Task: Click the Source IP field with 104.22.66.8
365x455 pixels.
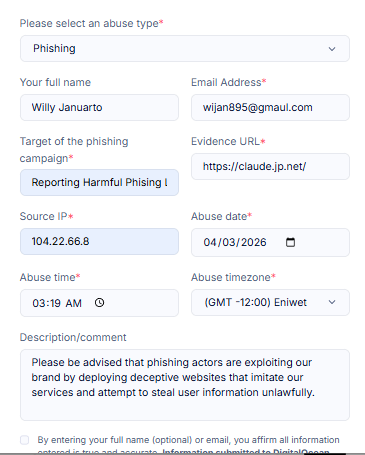Action: [x=99, y=241]
